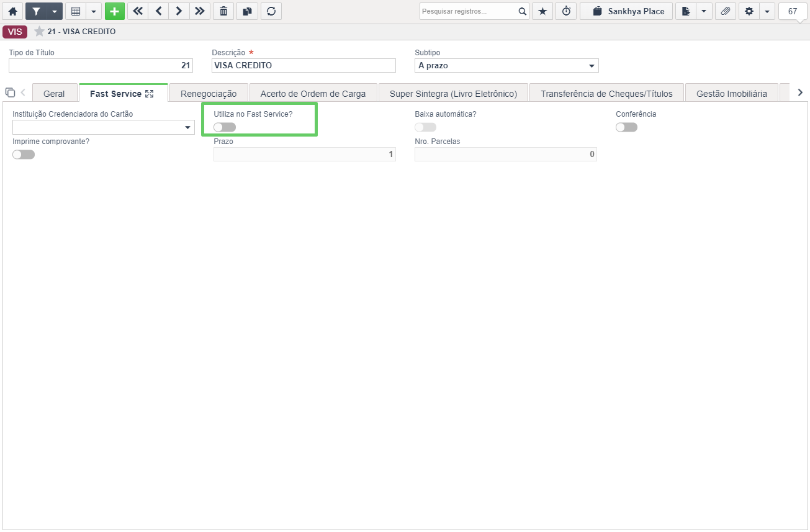The image size is (810, 532).
Task: Toggle the Imprime comprovante switch
Action: point(24,155)
